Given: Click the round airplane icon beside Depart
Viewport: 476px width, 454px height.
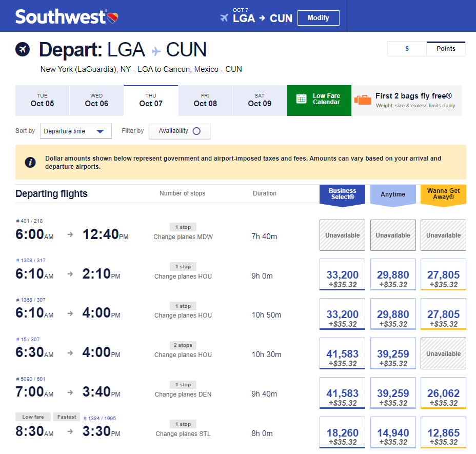Looking at the screenshot, I should (23, 50).
